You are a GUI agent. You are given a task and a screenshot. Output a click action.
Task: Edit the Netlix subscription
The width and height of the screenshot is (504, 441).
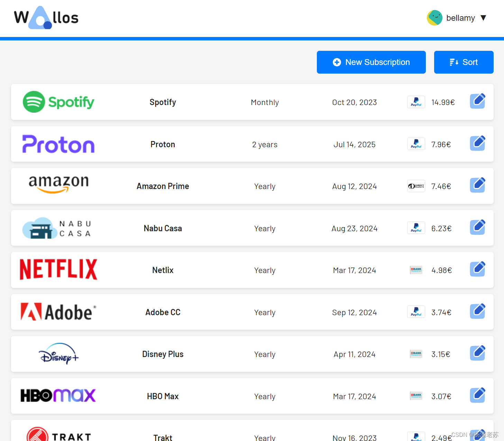pos(477,269)
